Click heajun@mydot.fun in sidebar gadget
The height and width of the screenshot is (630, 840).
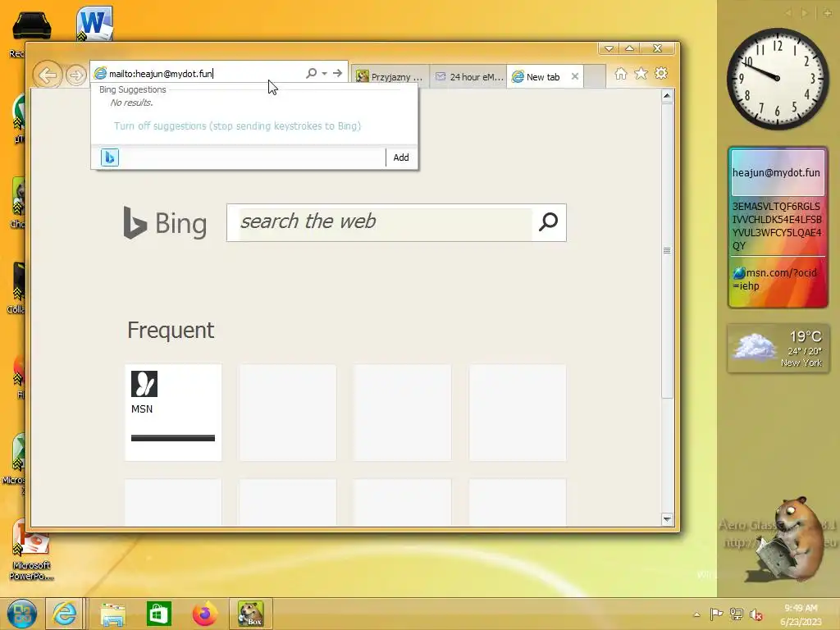click(x=776, y=172)
